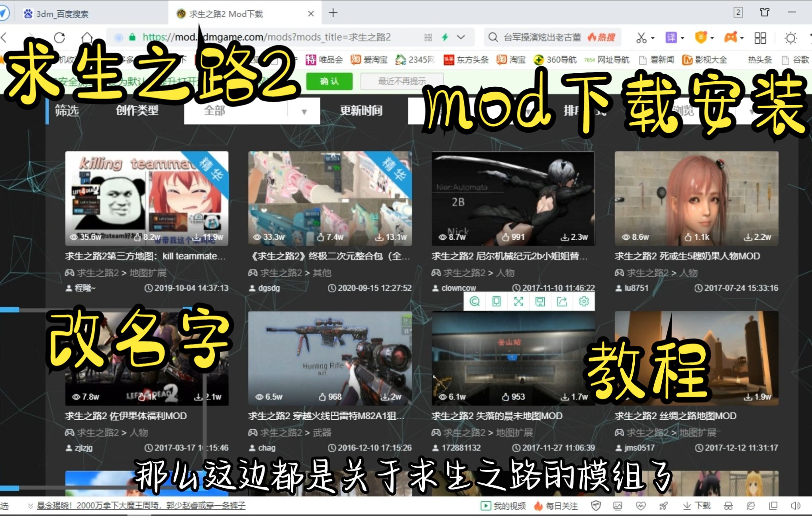Open the 武器 category under 巴雷特 mod
812x516 pixels.
point(322,432)
